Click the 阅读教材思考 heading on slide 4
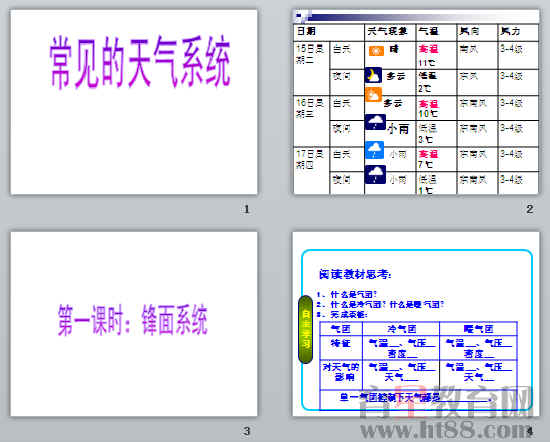This screenshot has height=442, width=550. coord(355,274)
